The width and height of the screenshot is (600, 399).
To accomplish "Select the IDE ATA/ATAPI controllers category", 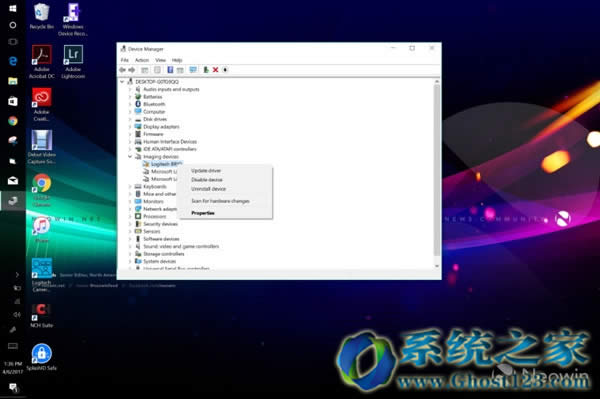I will (x=170, y=149).
